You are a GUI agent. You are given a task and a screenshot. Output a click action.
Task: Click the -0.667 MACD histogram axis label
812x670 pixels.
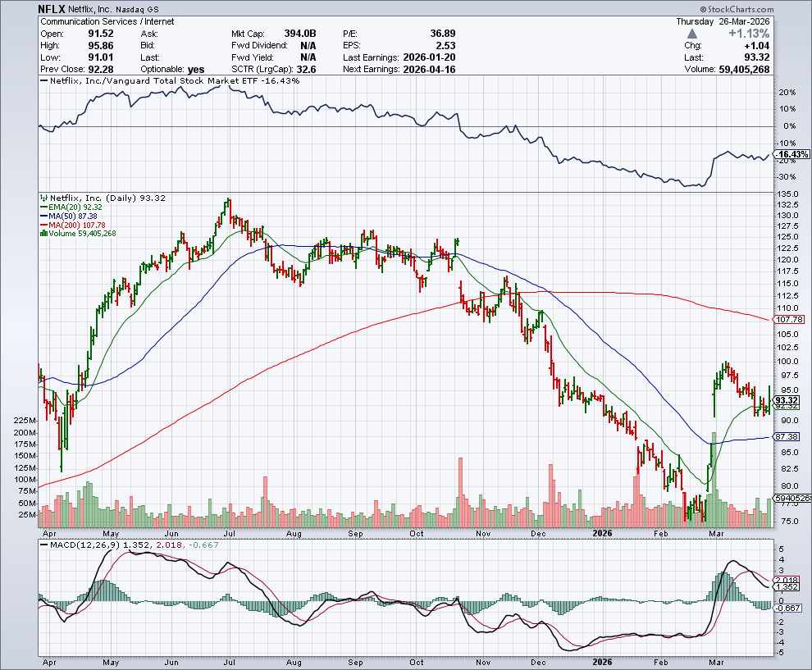click(x=789, y=608)
